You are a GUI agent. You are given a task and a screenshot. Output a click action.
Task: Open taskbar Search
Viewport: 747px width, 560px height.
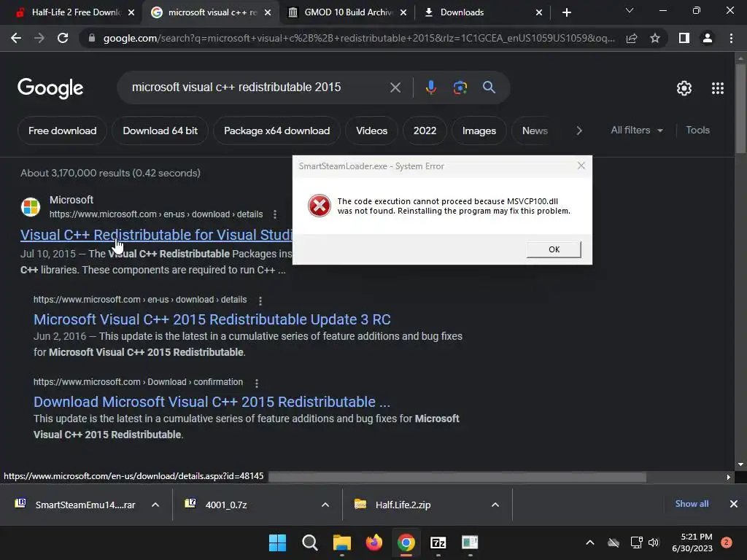pyautogui.click(x=309, y=542)
